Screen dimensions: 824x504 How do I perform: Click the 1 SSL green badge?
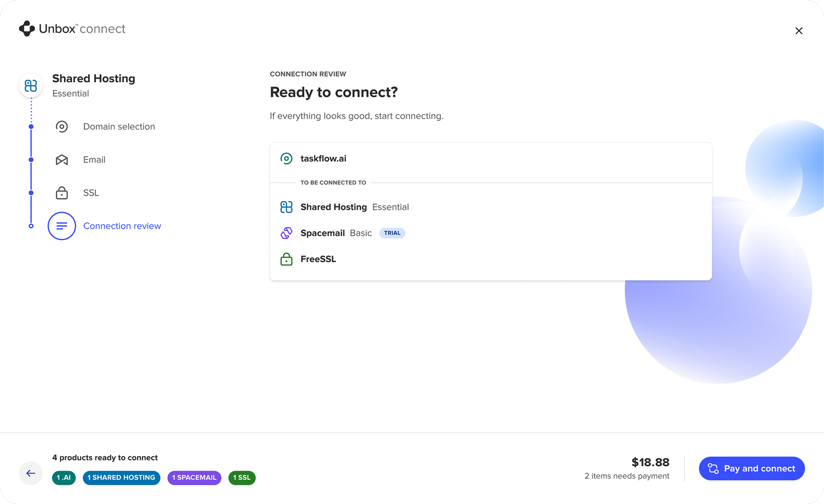(242, 477)
